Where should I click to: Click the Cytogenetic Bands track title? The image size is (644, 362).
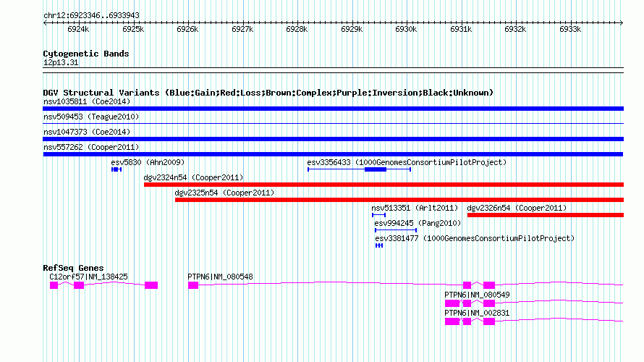[86, 54]
